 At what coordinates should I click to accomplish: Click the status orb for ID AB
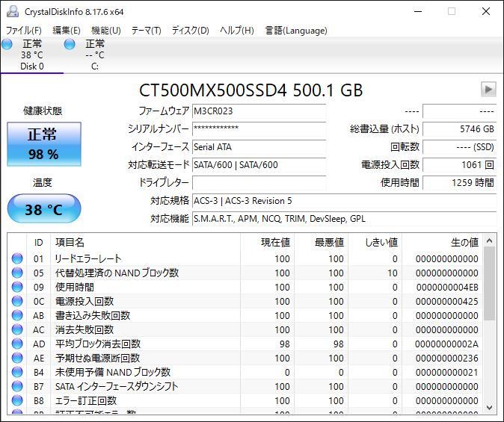(17, 315)
